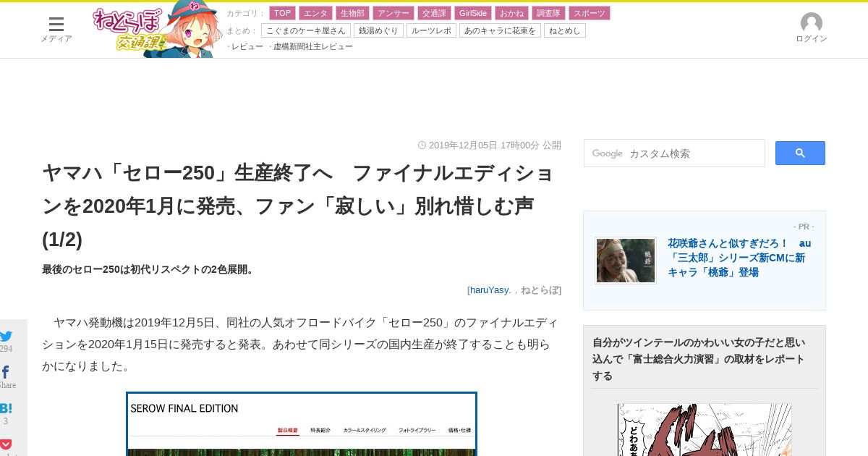Select the エンタ category tab
Screen dimensions: 868x456
pos(315,13)
